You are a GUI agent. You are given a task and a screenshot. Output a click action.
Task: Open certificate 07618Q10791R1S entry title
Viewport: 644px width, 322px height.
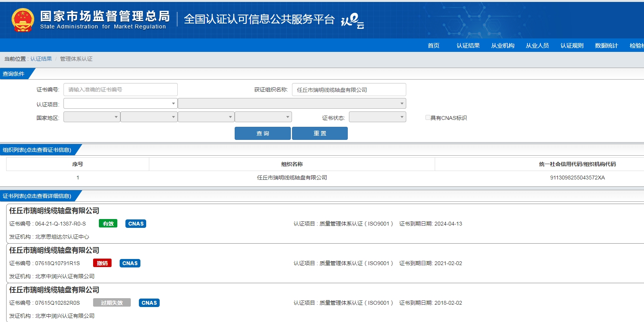tap(54, 250)
